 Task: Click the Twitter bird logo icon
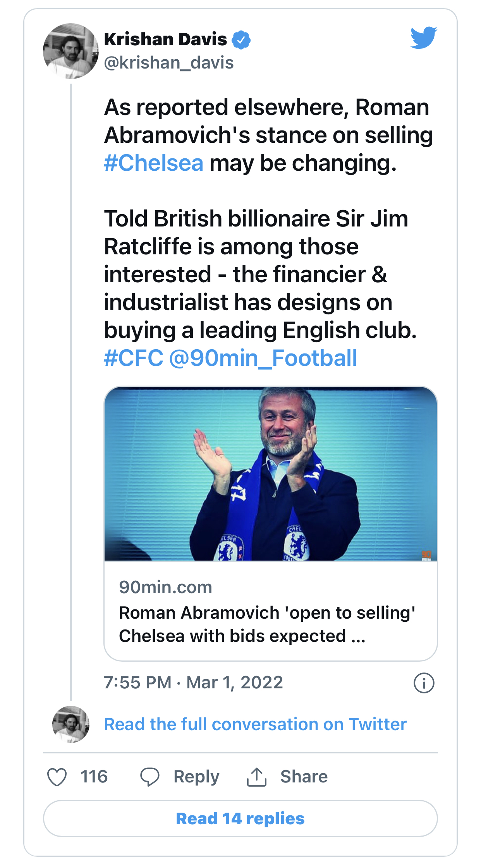click(424, 38)
